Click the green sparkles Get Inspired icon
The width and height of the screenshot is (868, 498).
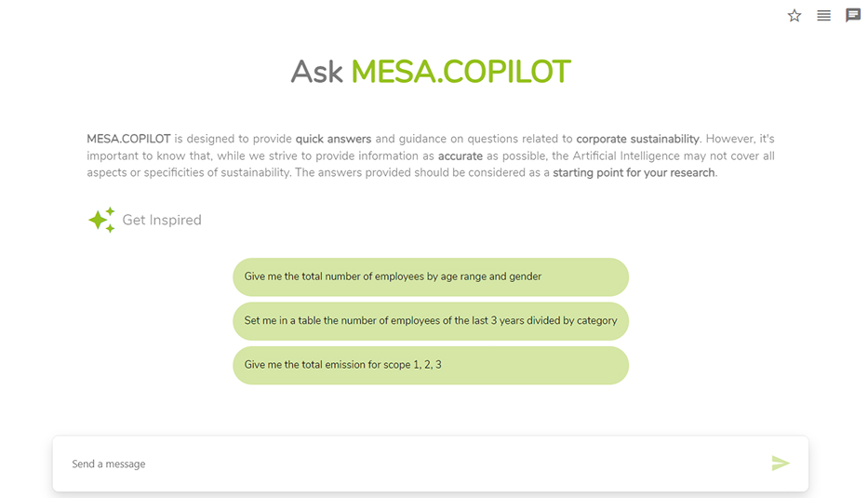(100, 220)
